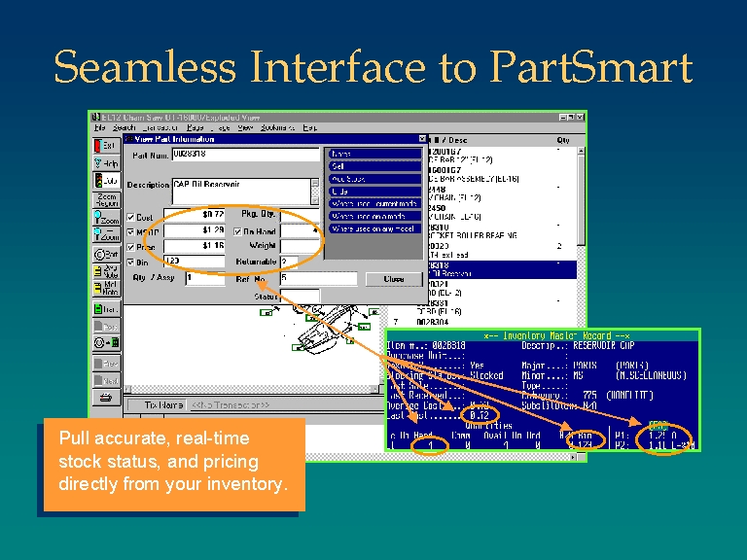Click the Qty / Assy field
Viewport: 747px width, 560px height.
(205, 278)
